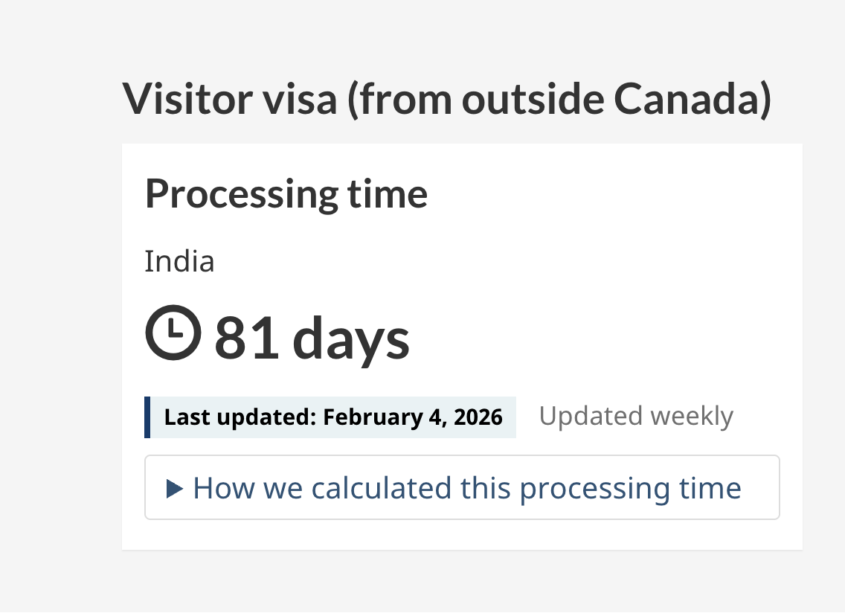This screenshot has width=845, height=616.
Task: Click the dark vertical bar beside Last updated
Action: (148, 417)
